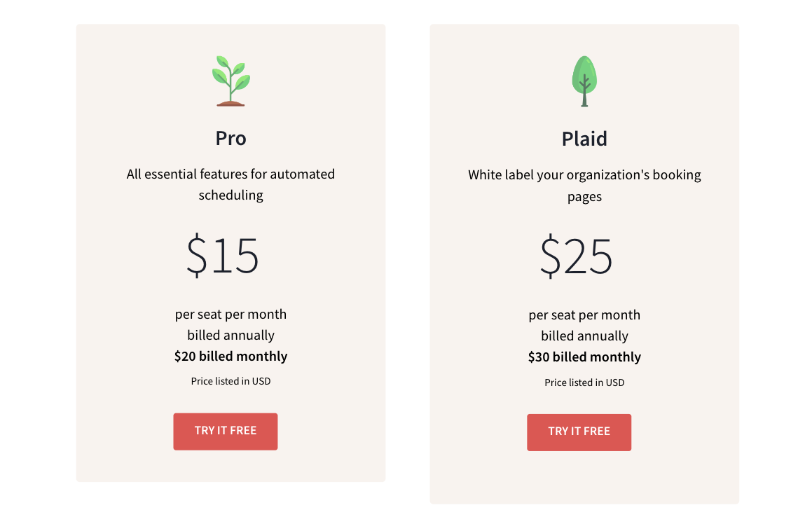812x517 pixels.
Task: Click "per seat per month" on the Pro card
Action: tap(231, 314)
